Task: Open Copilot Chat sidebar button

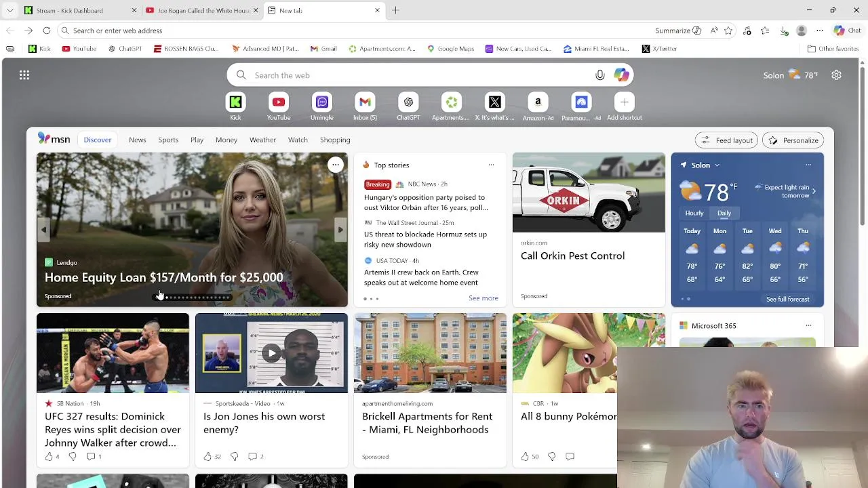Action: 847,30
